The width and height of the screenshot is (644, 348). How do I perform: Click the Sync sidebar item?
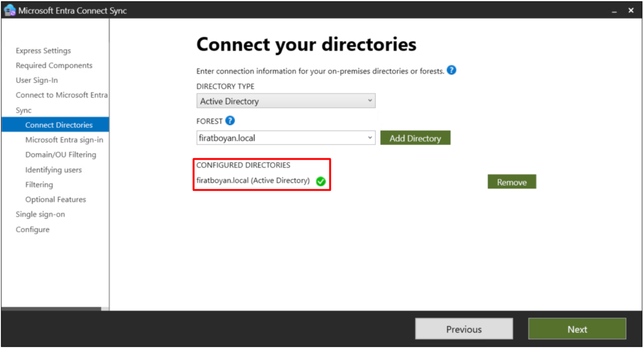23,110
